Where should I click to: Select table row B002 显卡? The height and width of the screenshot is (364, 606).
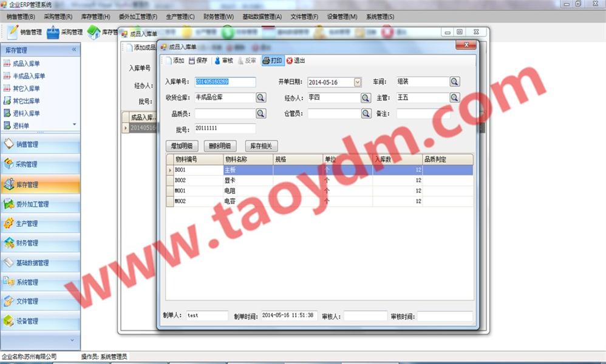click(319, 180)
